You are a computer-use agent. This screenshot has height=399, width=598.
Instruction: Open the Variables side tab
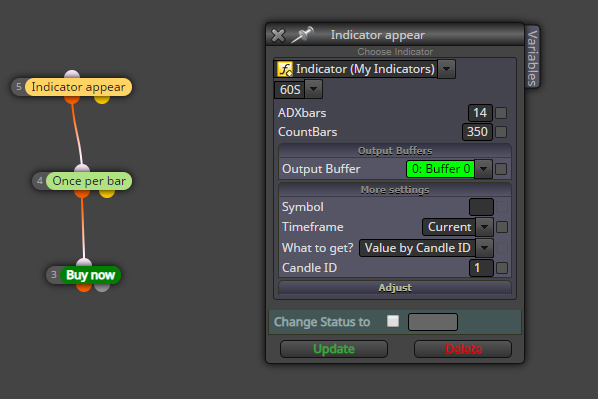click(x=532, y=58)
